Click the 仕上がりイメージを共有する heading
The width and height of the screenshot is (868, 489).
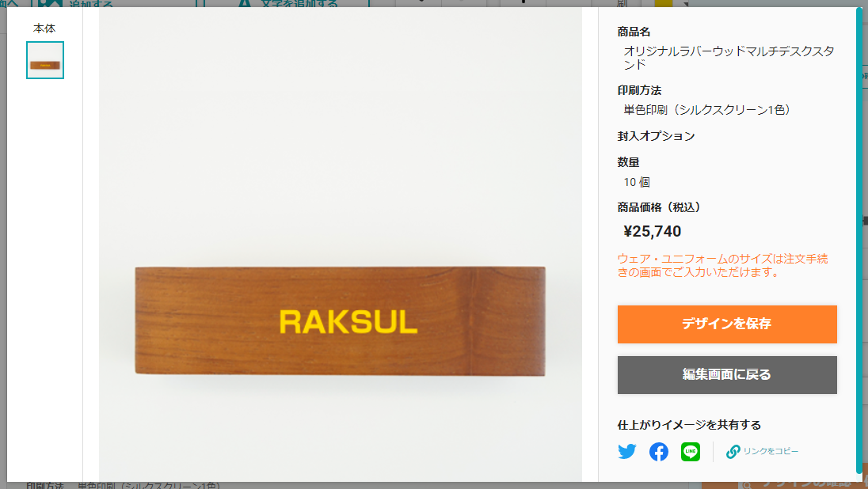pyautogui.click(x=689, y=425)
